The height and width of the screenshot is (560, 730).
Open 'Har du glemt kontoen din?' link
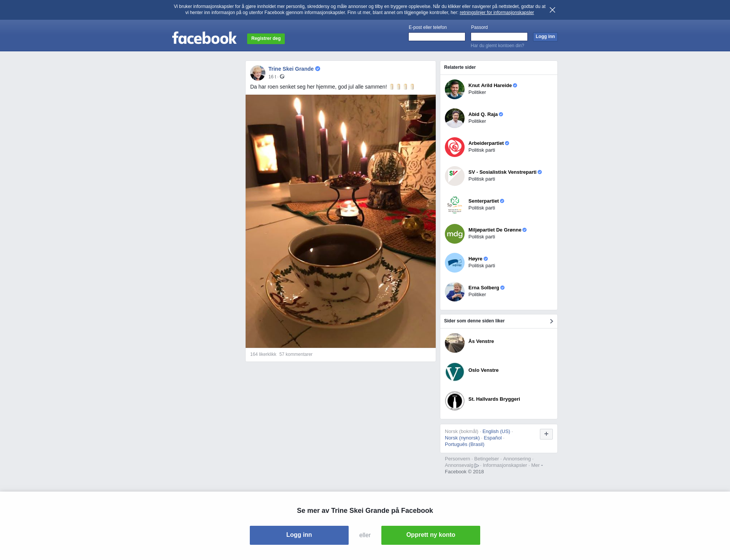click(x=497, y=46)
